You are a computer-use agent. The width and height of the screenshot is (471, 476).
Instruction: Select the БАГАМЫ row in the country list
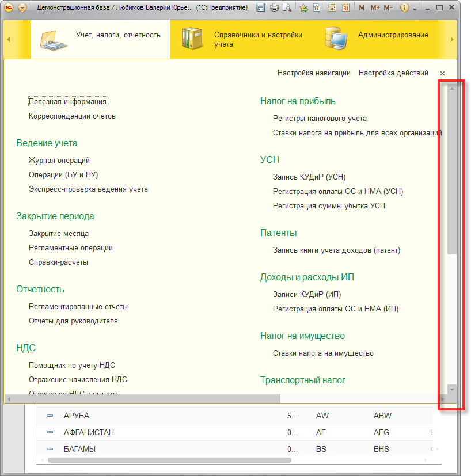click(x=234, y=449)
